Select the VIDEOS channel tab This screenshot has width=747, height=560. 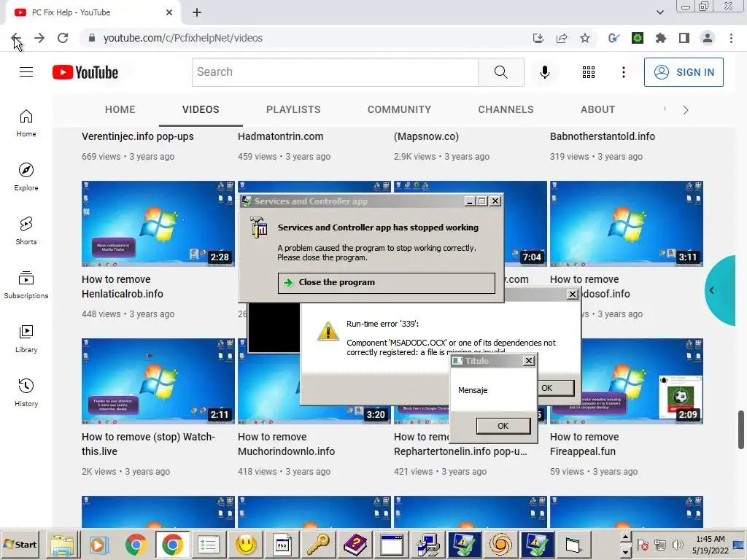(201, 109)
